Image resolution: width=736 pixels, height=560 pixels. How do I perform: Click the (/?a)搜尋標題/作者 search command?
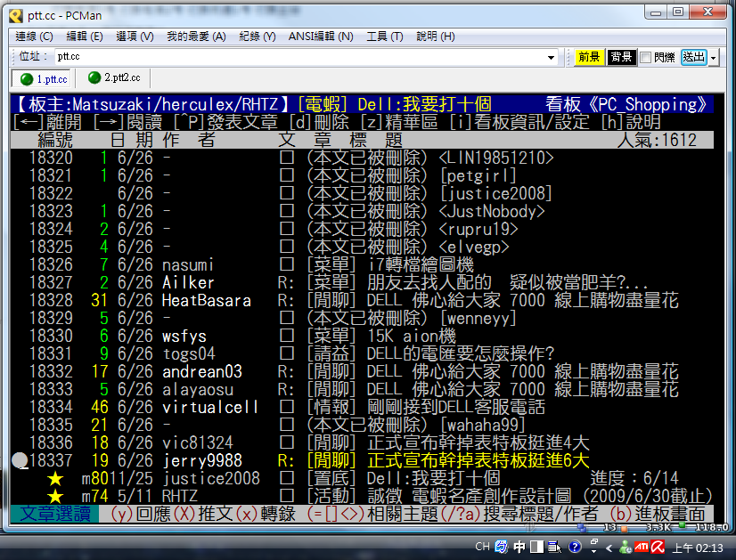click(x=519, y=514)
